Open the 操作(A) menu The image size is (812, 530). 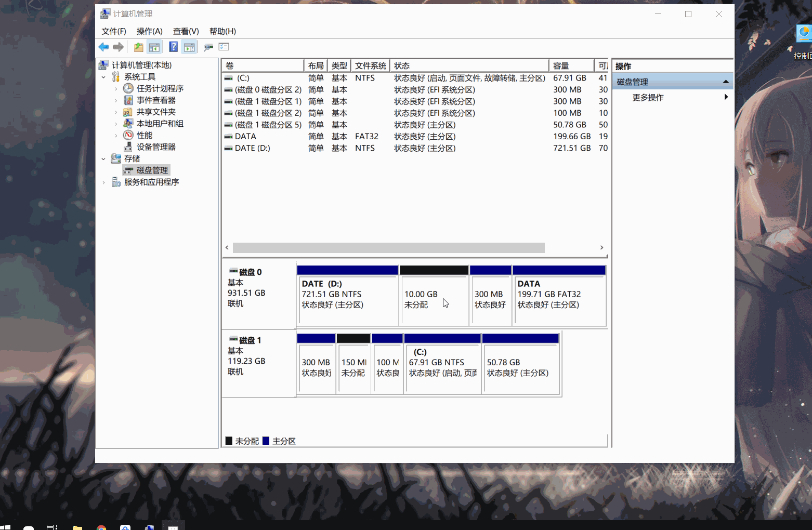(149, 31)
